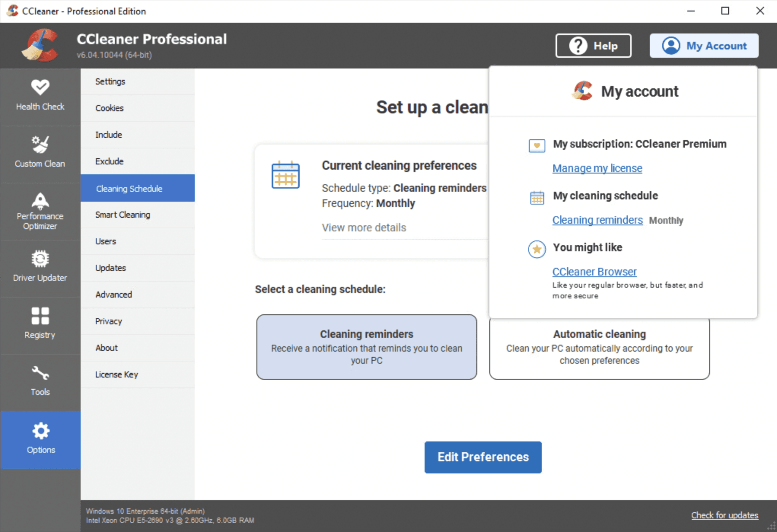The height and width of the screenshot is (532, 777).
Task: Click the Edit Preferences button
Action: point(483,457)
